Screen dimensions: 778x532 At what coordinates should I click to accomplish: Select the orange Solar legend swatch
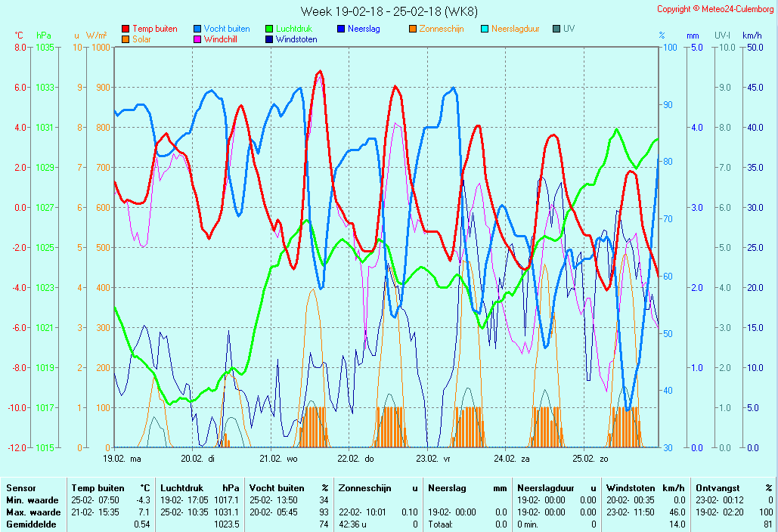pos(126,39)
